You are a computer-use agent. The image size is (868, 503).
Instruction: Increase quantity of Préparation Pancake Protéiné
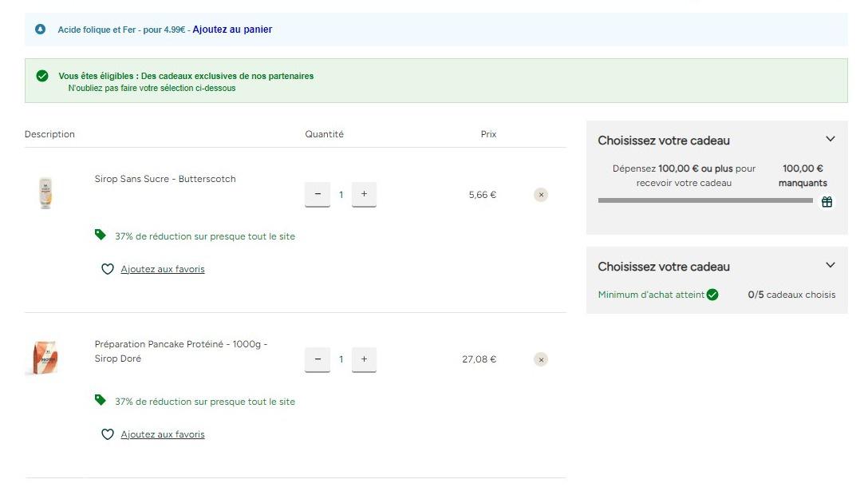point(364,359)
